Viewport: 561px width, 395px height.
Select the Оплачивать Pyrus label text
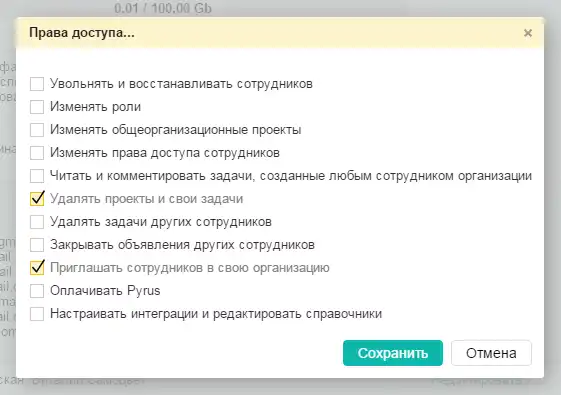(105, 291)
